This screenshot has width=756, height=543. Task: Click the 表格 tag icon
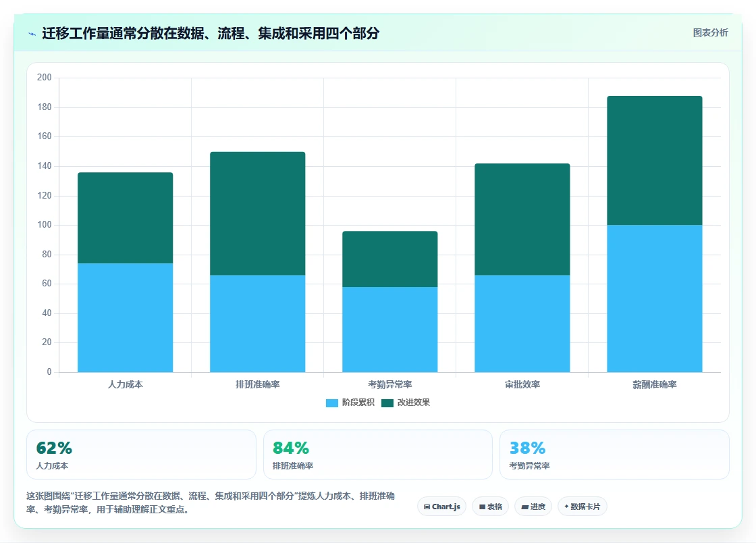click(x=482, y=507)
